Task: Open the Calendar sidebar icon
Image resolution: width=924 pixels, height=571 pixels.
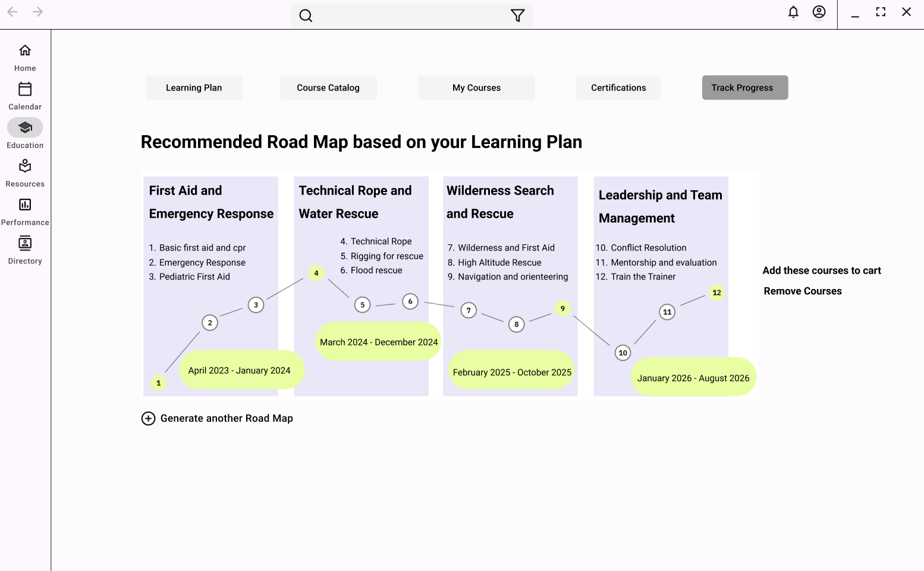Action: 25,89
